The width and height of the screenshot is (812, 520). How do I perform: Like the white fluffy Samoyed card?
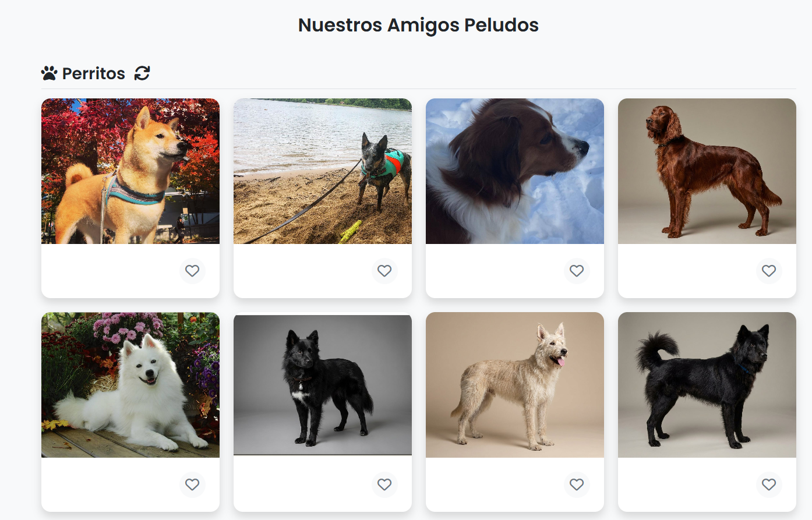(x=192, y=484)
